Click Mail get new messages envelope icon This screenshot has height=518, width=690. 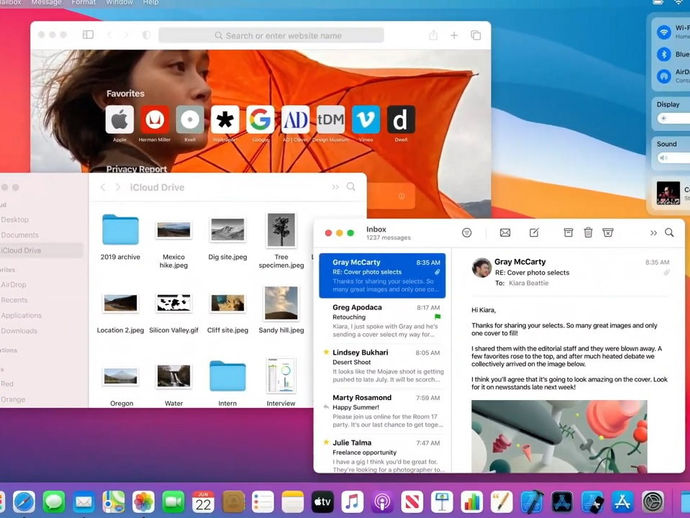click(505, 233)
